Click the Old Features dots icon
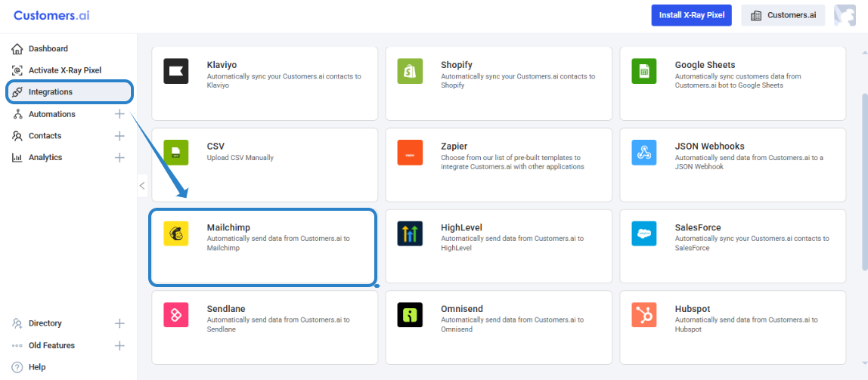Viewport: 868px width, 380px height. click(x=17, y=345)
